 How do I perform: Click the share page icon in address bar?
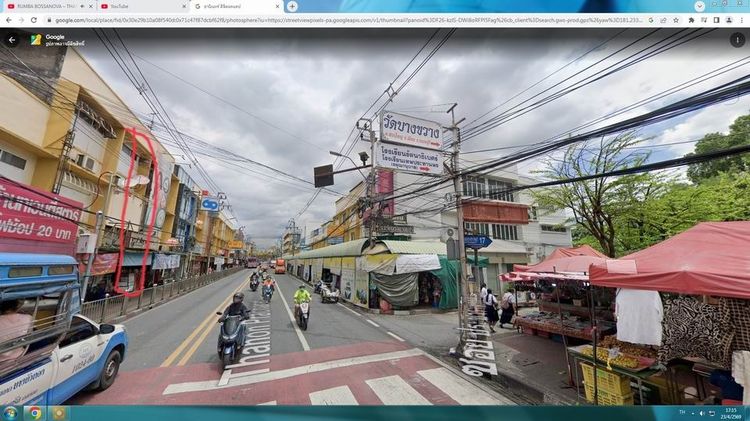[663, 20]
